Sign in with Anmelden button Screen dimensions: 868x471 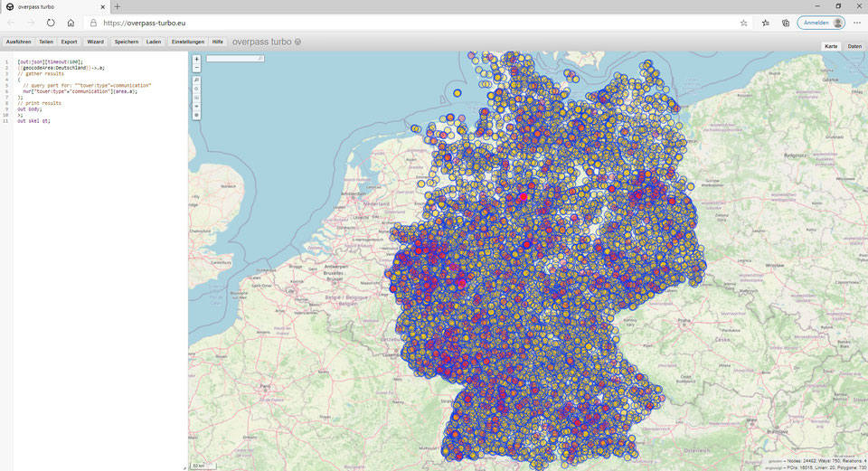coord(822,23)
